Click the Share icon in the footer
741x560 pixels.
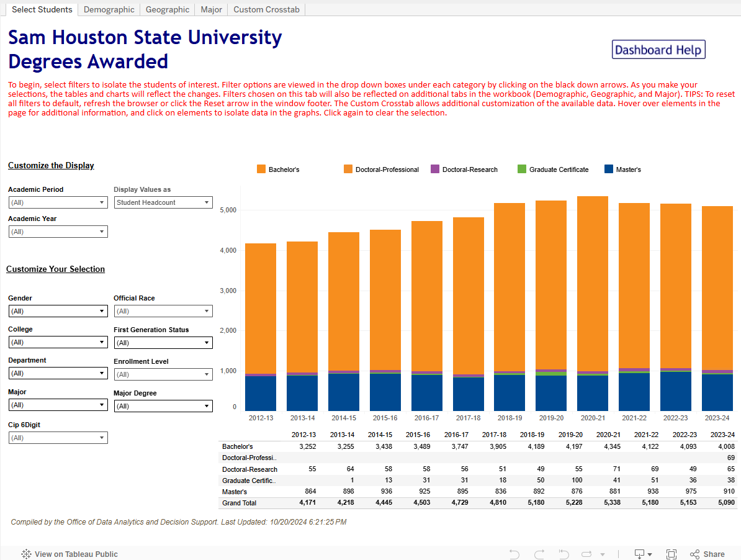click(707, 554)
